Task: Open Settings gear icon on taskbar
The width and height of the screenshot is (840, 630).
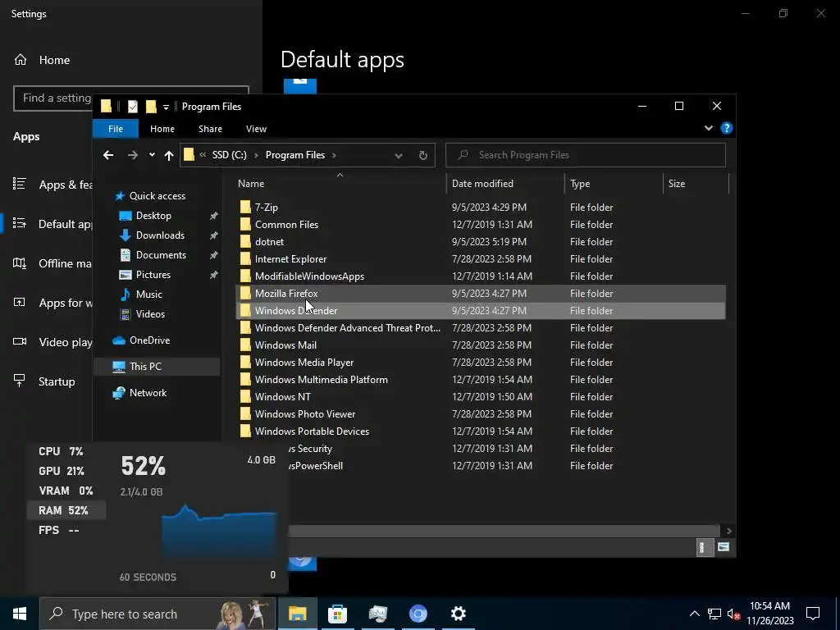Action: click(x=458, y=614)
